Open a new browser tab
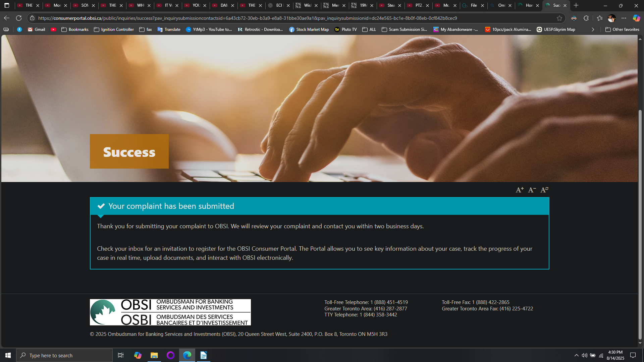This screenshot has height=362, width=644. click(x=576, y=5)
